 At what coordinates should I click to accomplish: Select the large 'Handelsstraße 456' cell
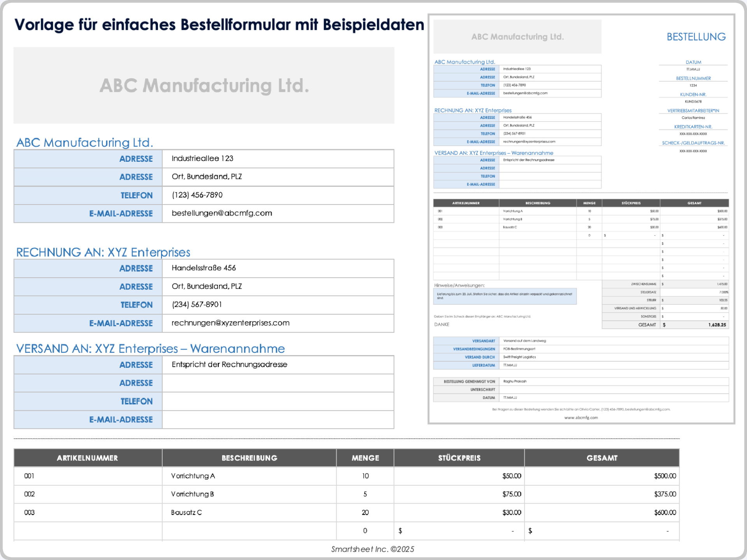[278, 268]
